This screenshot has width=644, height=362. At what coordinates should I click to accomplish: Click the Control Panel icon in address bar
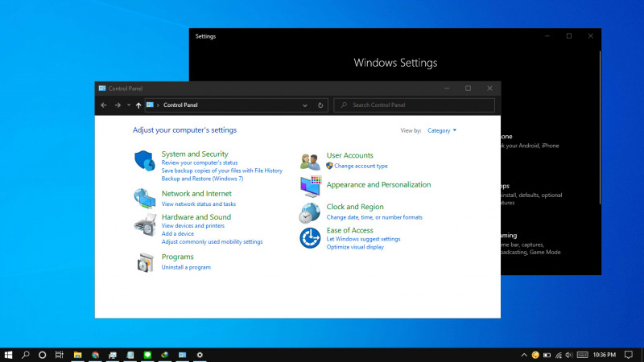click(x=150, y=105)
